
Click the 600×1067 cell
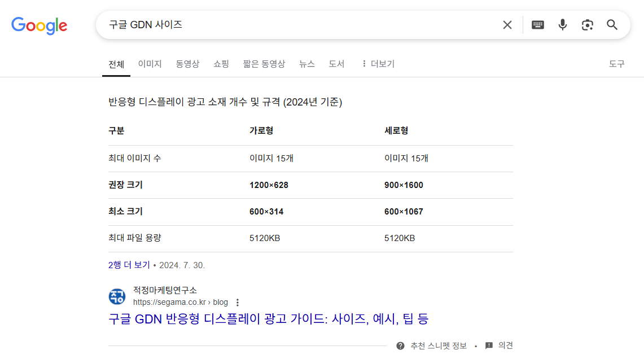pos(404,212)
